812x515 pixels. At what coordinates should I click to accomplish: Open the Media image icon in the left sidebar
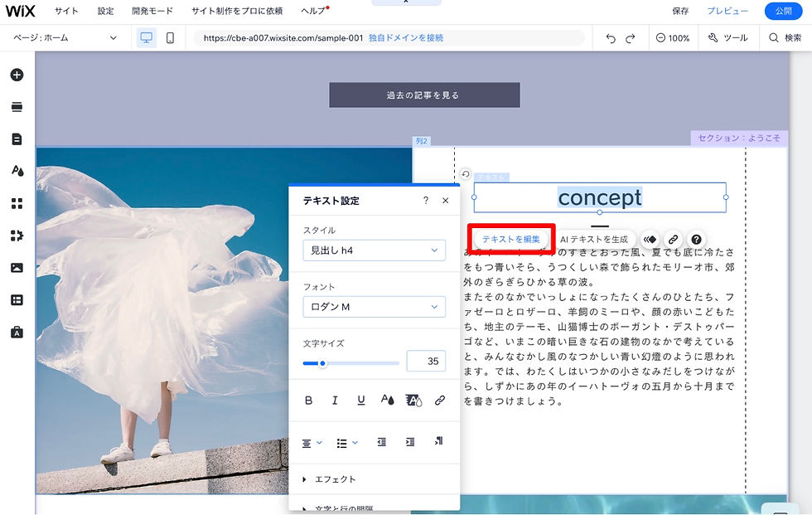click(17, 268)
